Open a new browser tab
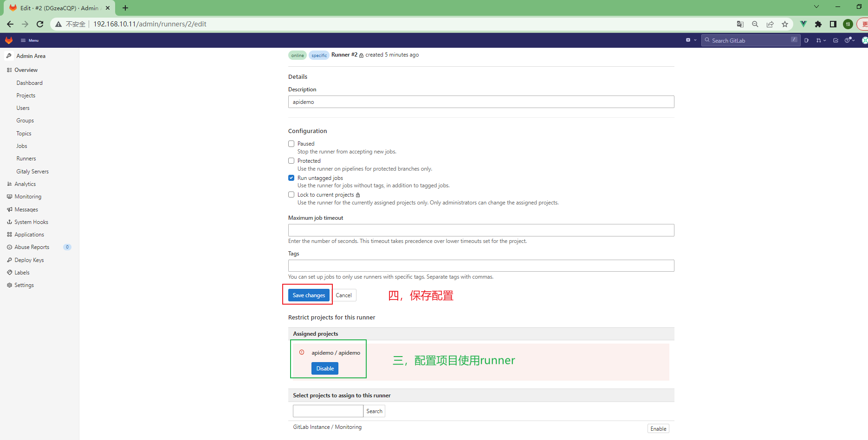This screenshot has width=868, height=440. [x=125, y=8]
